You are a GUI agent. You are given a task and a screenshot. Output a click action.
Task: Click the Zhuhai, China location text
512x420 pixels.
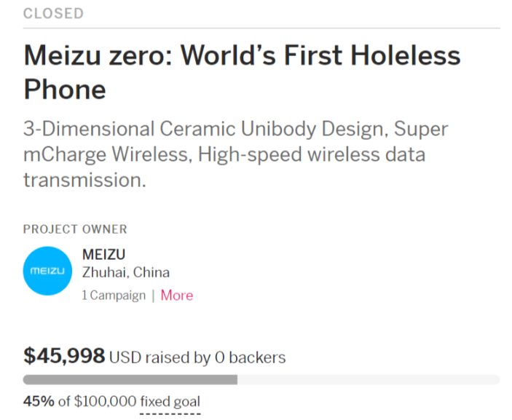point(126,273)
